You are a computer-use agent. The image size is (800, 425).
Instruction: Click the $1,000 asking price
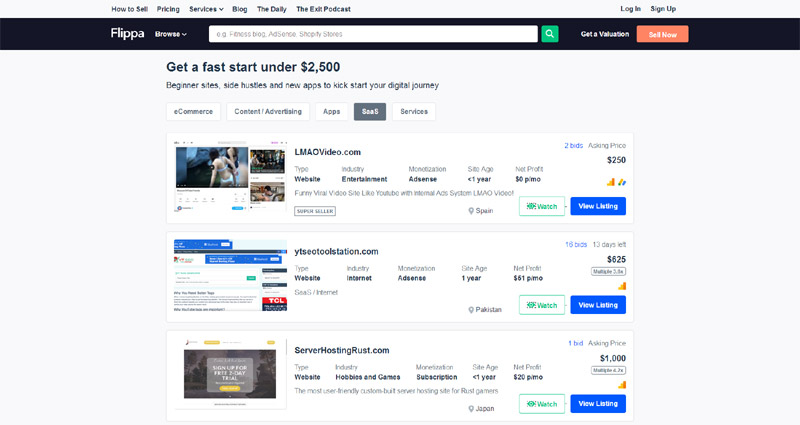613,358
